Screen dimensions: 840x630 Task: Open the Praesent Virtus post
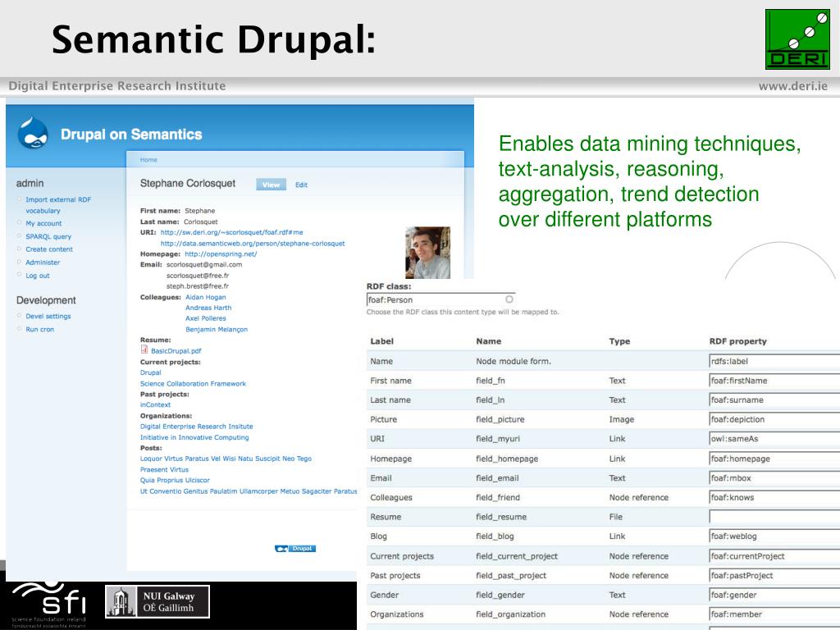point(164,469)
